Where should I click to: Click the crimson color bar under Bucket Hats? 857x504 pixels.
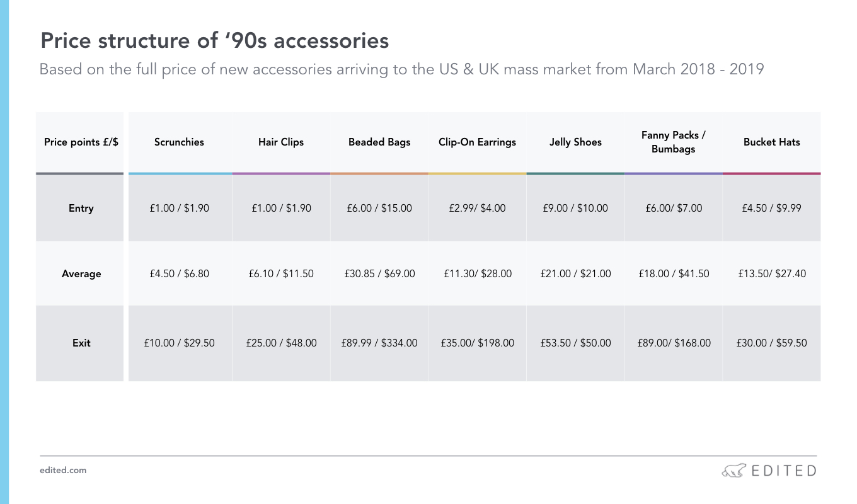point(772,173)
